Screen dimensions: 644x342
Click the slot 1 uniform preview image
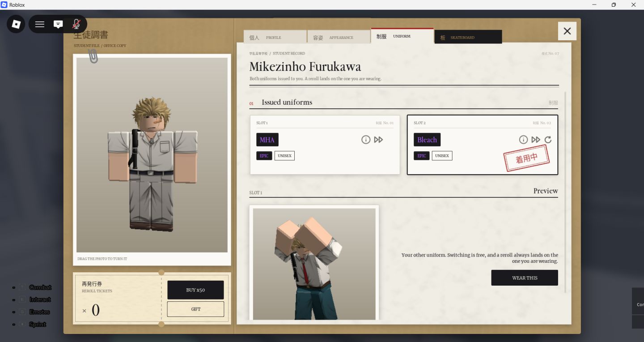pos(314,264)
